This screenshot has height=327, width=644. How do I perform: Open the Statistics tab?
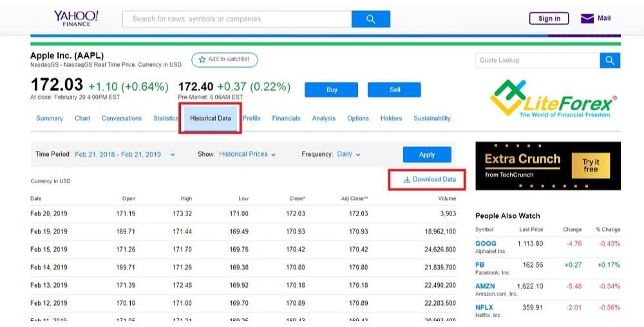click(166, 119)
